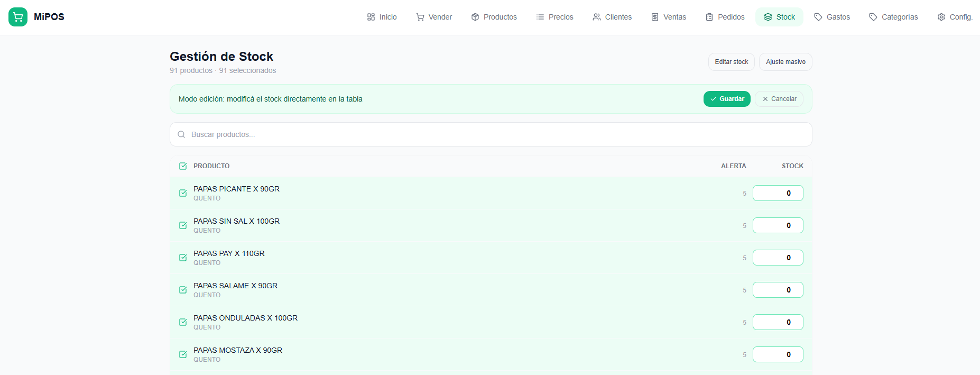Open the Clientes section
Viewport: 980px width, 375px height.
click(x=612, y=17)
